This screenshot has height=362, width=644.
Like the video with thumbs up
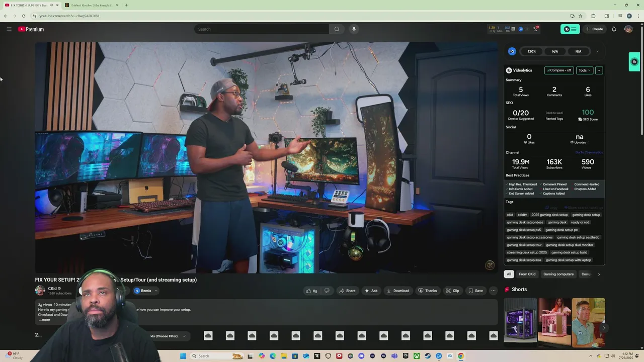tap(311, 291)
